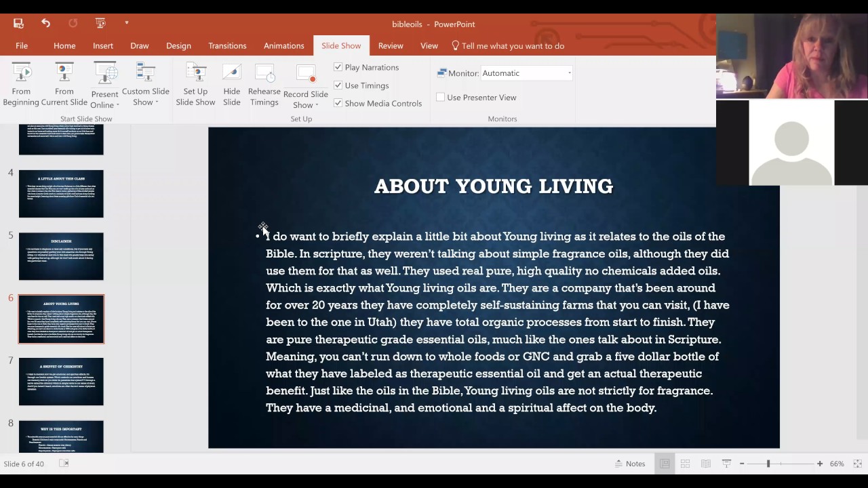Screen dimensions: 868x488
Task: Start Slide Show from the status bar icon
Action: click(726, 464)
